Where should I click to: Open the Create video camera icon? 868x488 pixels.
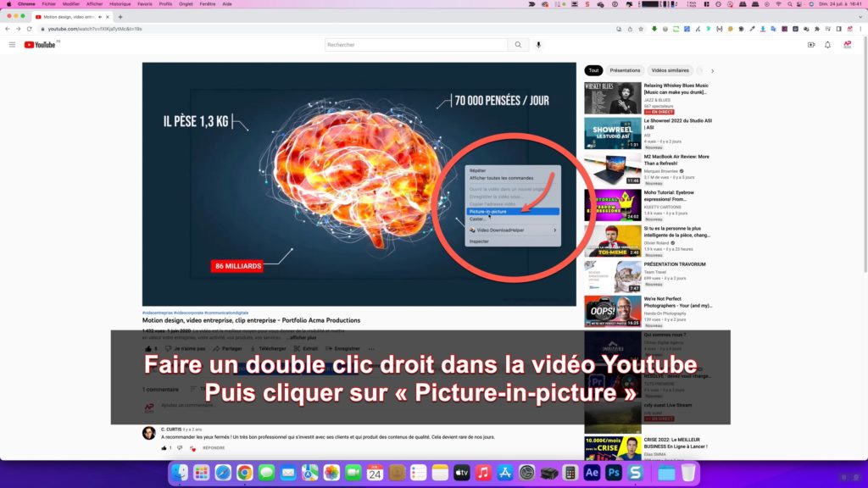click(811, 45)
